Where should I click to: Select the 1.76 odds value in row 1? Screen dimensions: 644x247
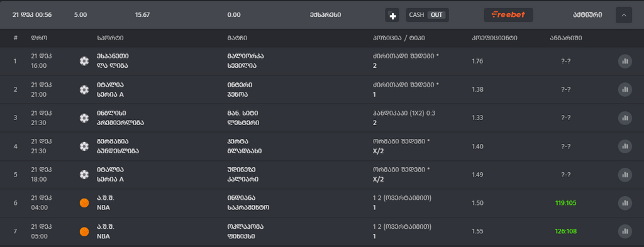[x=477, y=61]
